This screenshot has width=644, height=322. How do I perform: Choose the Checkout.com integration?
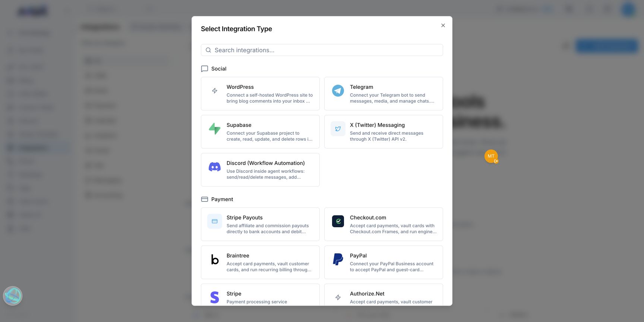tap(383, 224)
